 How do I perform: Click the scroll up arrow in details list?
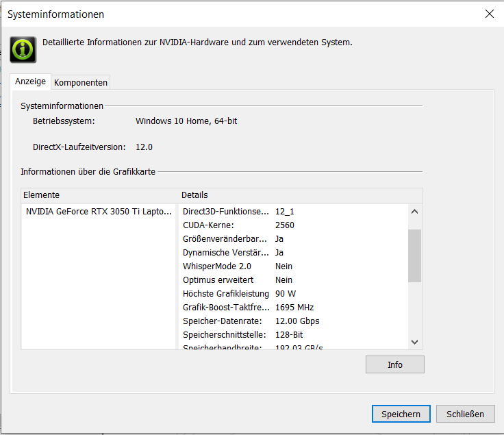coord(414,212)
